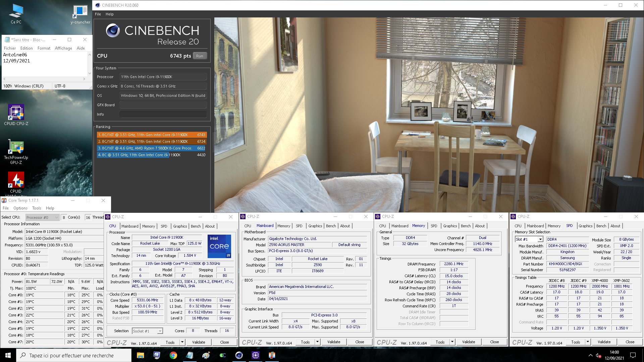Switch to Graphics tab in CPU-Z Memory window

450,226
